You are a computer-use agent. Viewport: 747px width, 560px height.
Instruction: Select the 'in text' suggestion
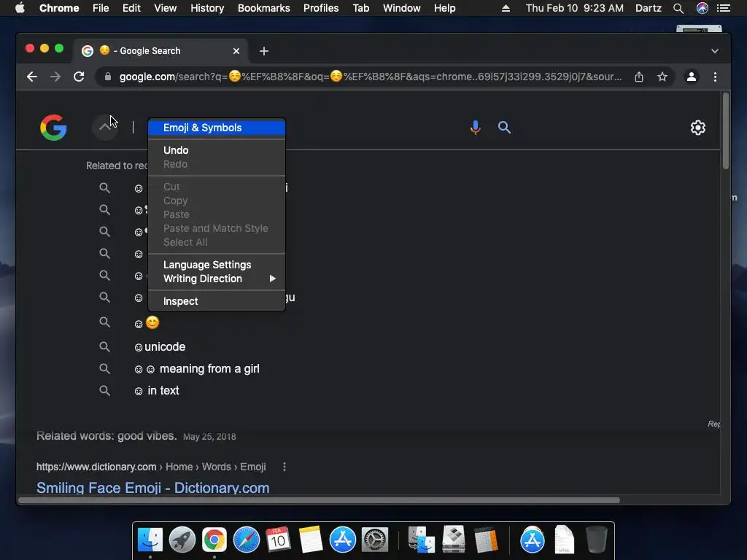tap(157, 391)
